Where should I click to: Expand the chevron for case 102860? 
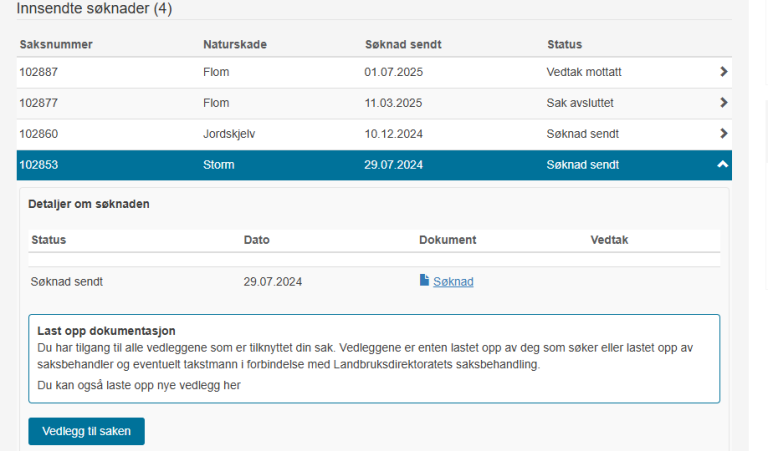(723, 133)
